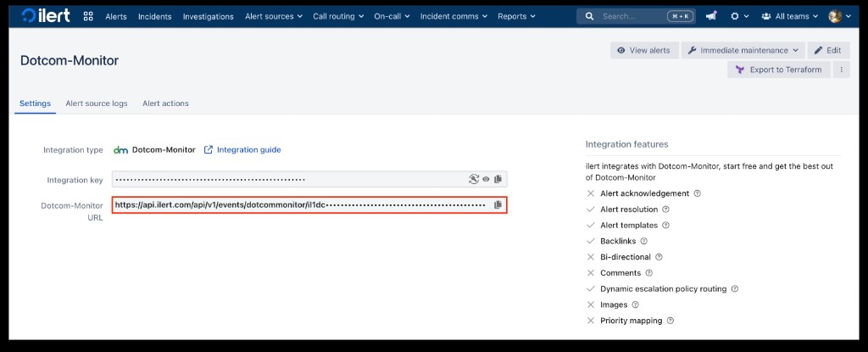Click the announcements megaphone icon

(711, 16)
